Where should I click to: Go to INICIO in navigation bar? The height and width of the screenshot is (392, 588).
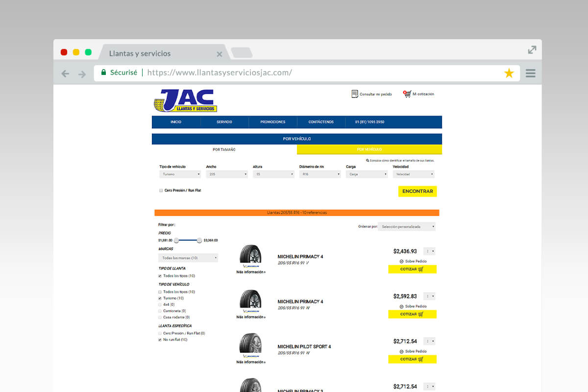(176, 122)
